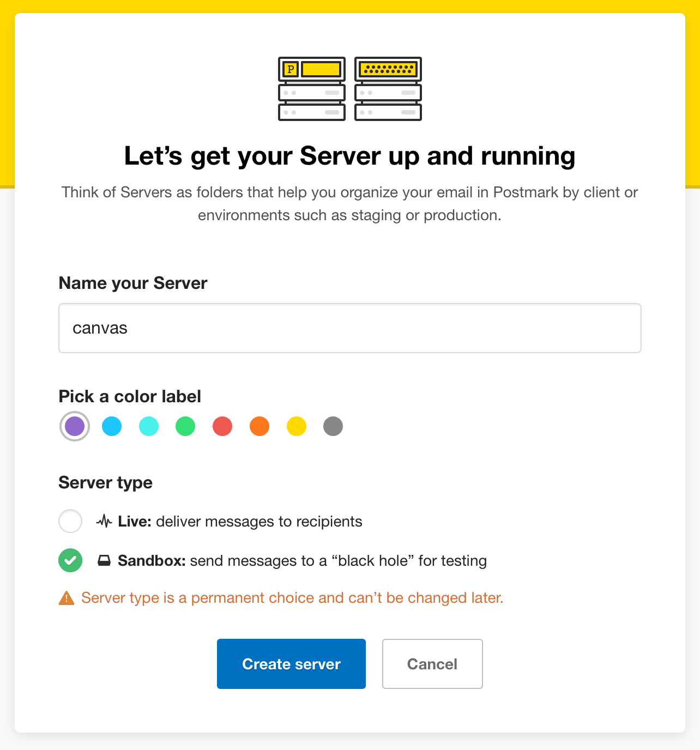700x750 pixels.
Task: Select the green color label
Action: pyautogui.click(x=185, y=426)
